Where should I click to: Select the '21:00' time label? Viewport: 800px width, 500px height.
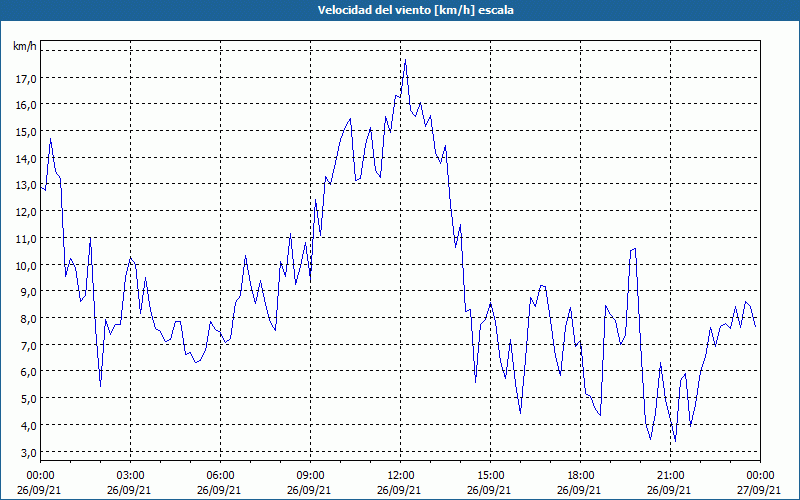[670, 476]
